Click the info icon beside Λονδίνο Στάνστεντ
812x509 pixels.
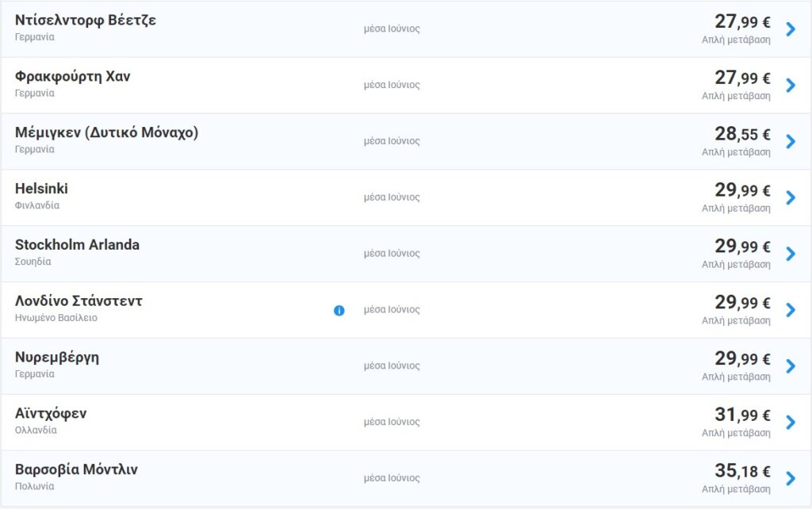(339, 310)
